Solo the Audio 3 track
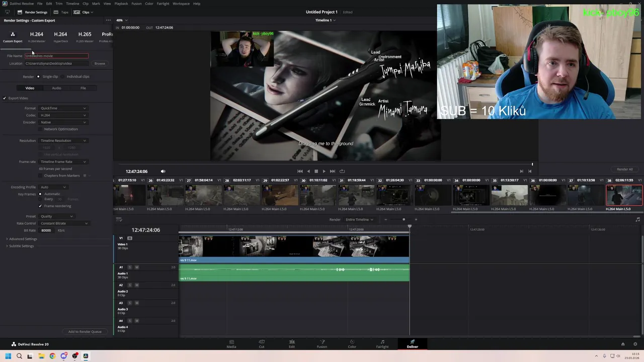Viewport: 644px width, 362px height. 129,303
